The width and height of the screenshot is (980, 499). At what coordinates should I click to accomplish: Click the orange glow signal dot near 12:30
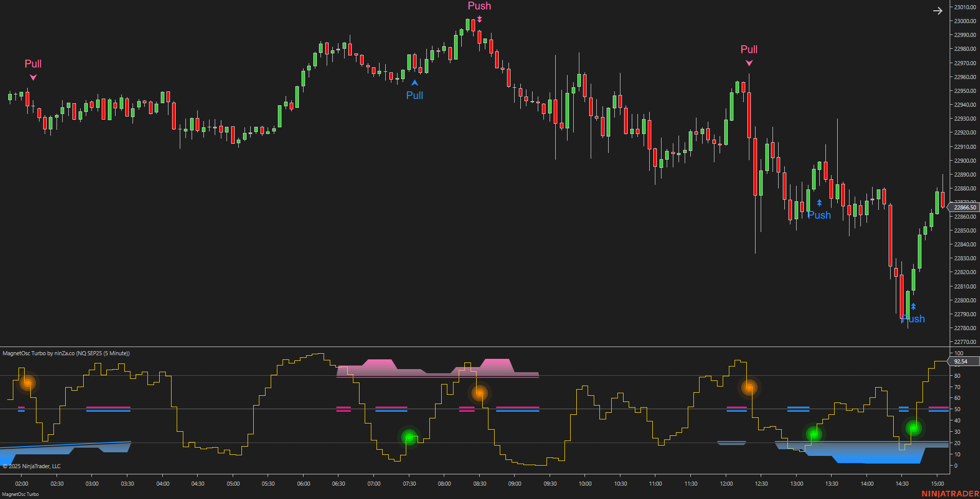click(x=749, y=388)
